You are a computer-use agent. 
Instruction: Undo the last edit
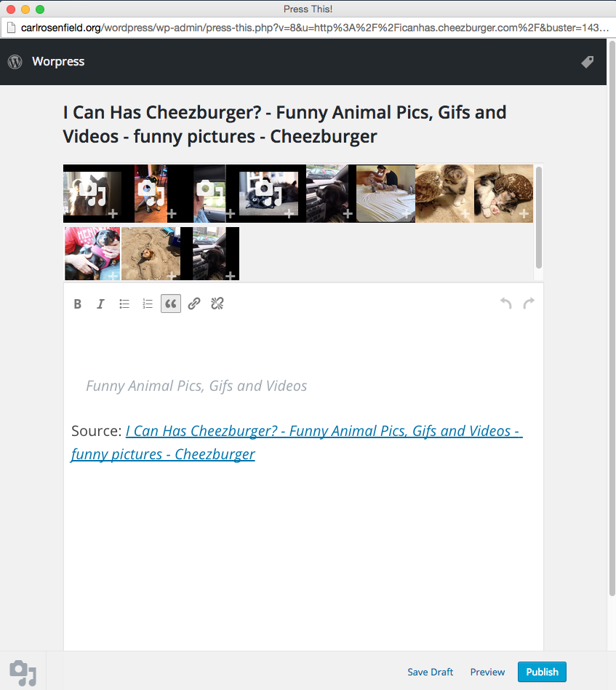click(x=505, y=304)
